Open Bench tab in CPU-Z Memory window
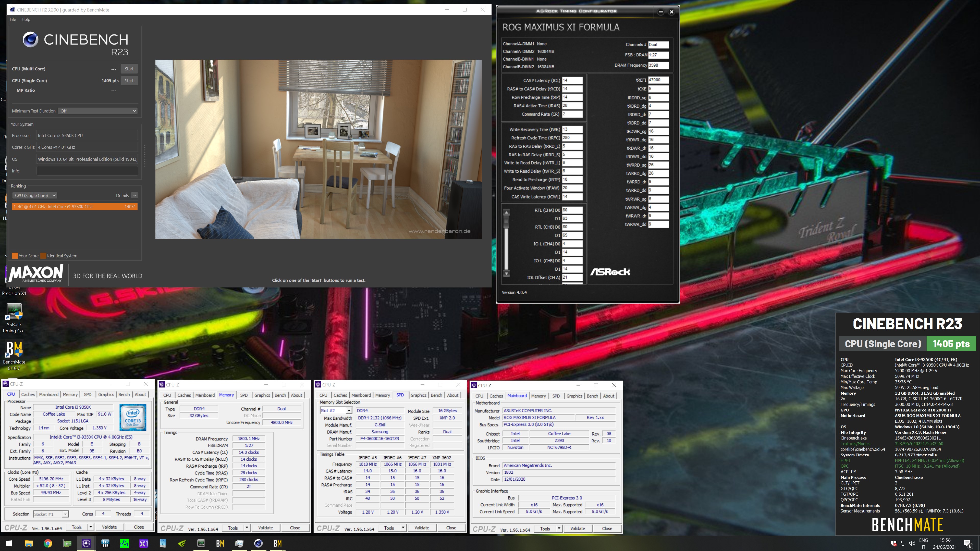 [x=280, y=395]
